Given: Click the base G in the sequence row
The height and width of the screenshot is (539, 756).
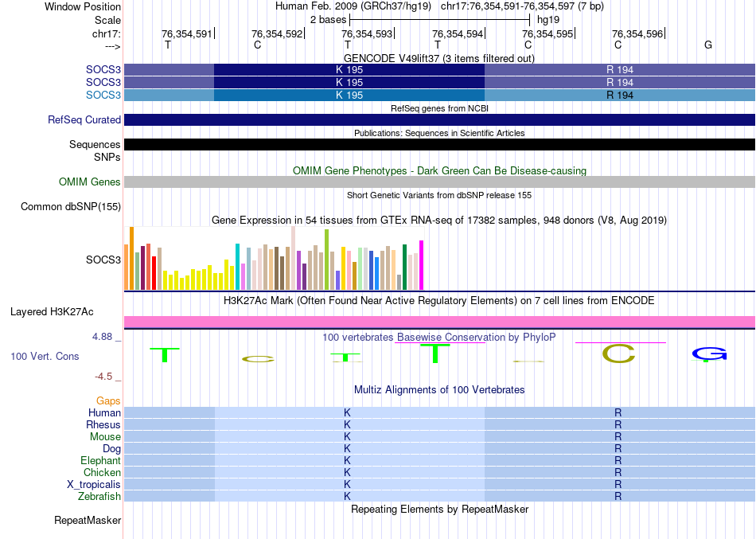Looking at the screenshot, I should (x=708, y=45).
